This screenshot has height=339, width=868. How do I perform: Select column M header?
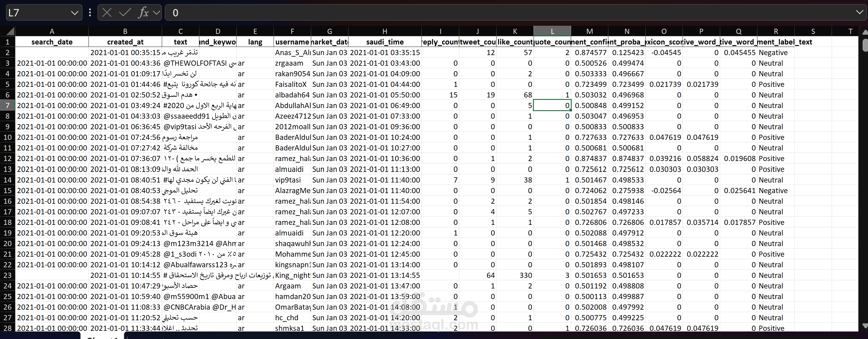(589, 31)
